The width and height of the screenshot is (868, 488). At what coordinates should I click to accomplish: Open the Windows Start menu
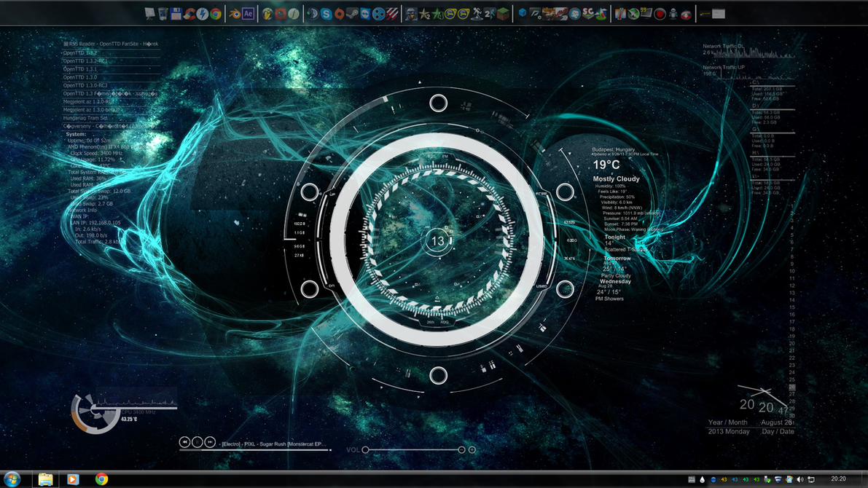(12, 479)
